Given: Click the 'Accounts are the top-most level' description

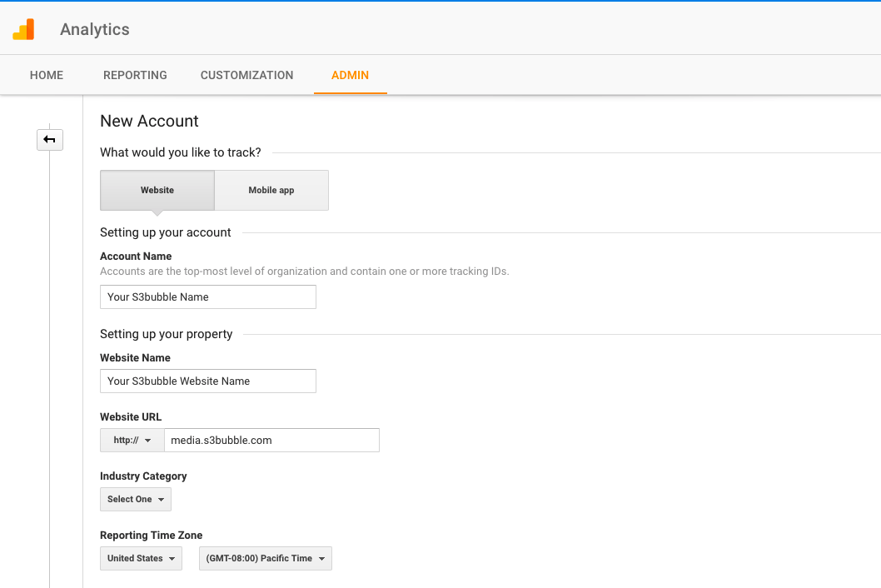Looking at the screenshot, I should tap(305, 271).
